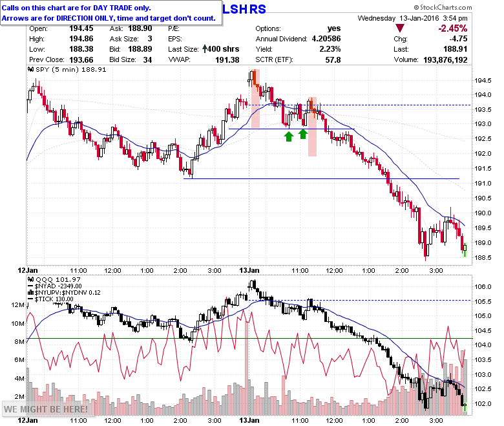
Task: Click the P/E label
Action: point(174,28)
